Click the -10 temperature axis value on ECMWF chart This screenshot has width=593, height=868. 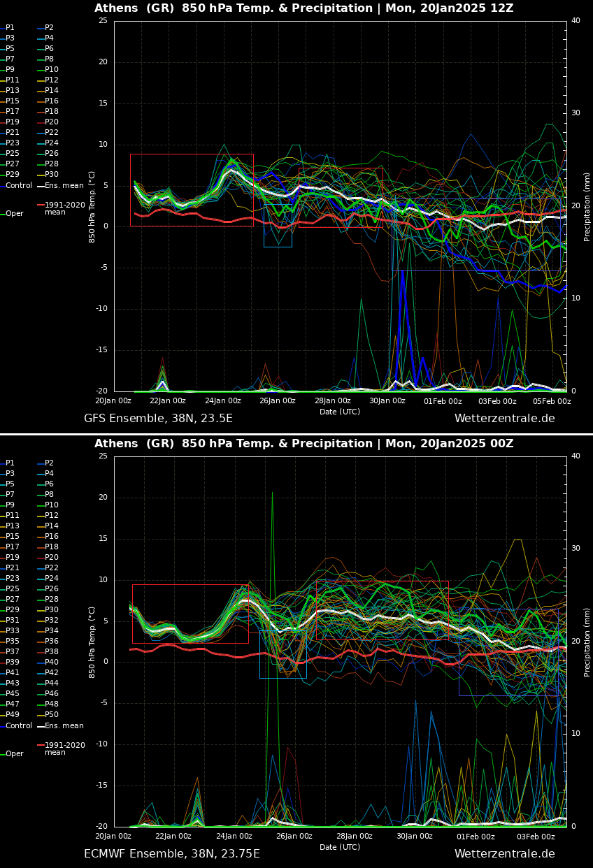(103, 744)
